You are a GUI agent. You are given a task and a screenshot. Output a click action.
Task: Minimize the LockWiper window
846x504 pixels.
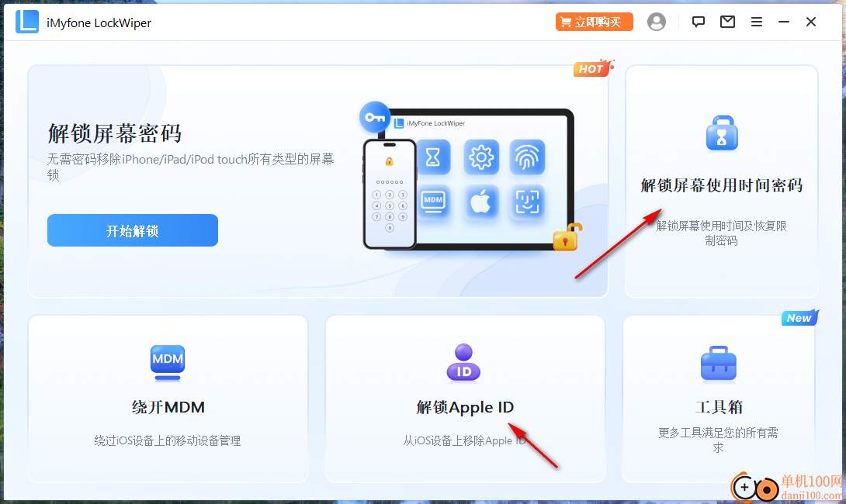point(783,22)
